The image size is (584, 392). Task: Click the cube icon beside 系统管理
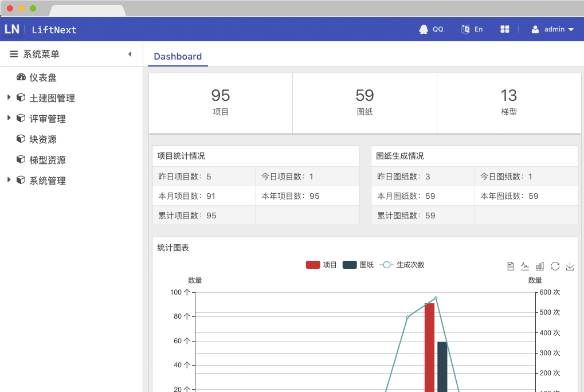21,180
